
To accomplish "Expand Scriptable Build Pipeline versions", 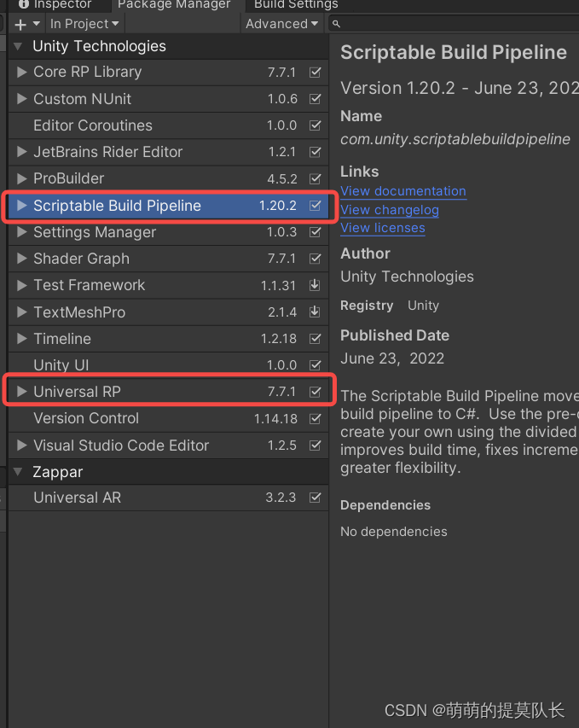I will 21,205.
